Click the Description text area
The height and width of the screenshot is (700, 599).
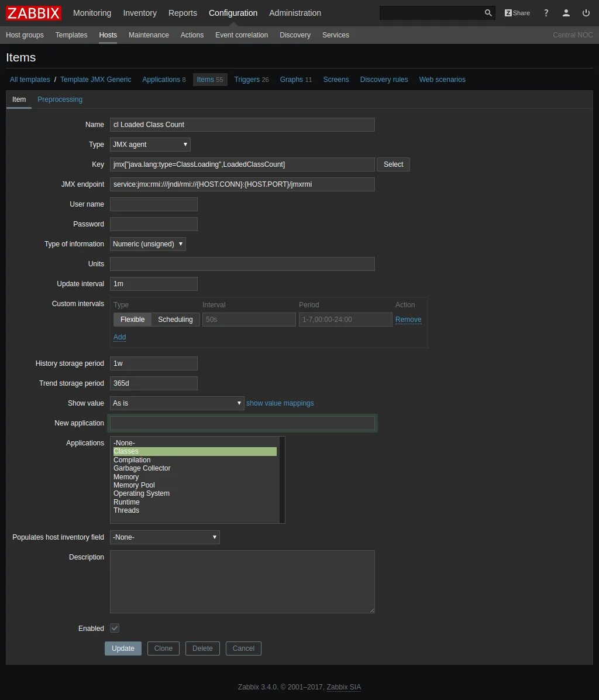242,582
